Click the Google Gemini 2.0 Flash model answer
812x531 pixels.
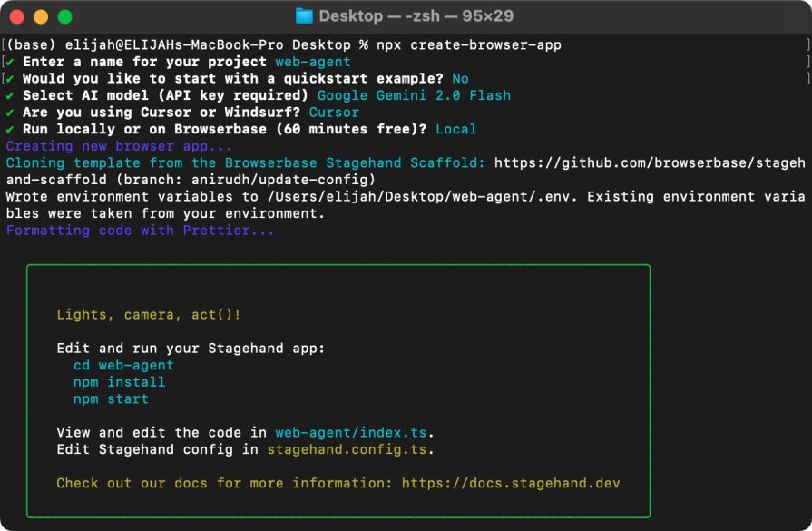click(x=416, y=95)
